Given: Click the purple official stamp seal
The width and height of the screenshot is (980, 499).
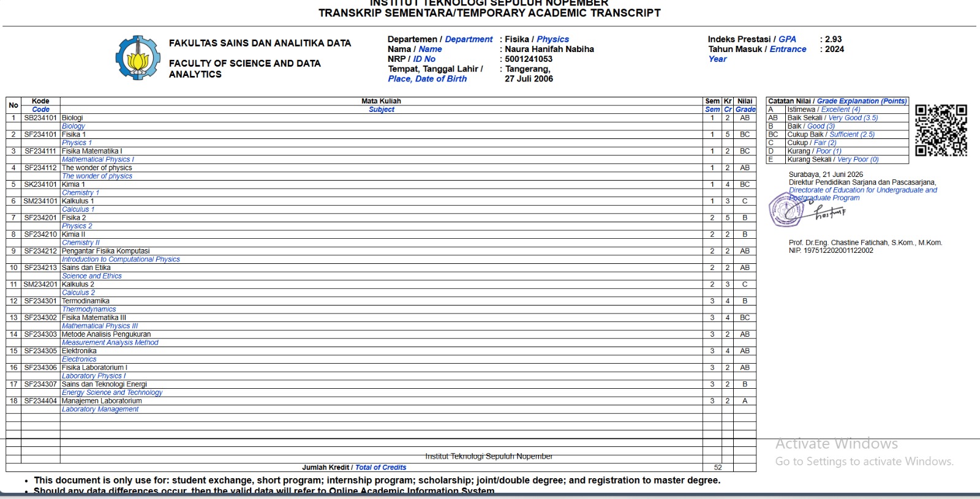Looking at the screenshot, I should point(786,209).
